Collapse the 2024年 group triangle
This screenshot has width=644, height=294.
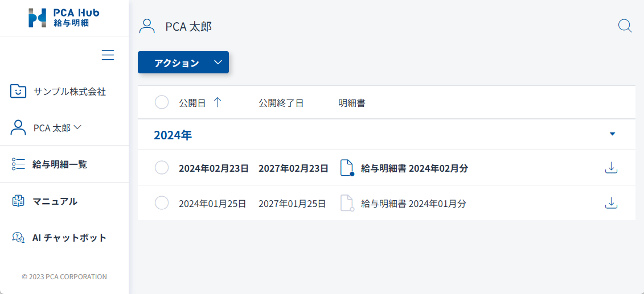click(612, 134)
